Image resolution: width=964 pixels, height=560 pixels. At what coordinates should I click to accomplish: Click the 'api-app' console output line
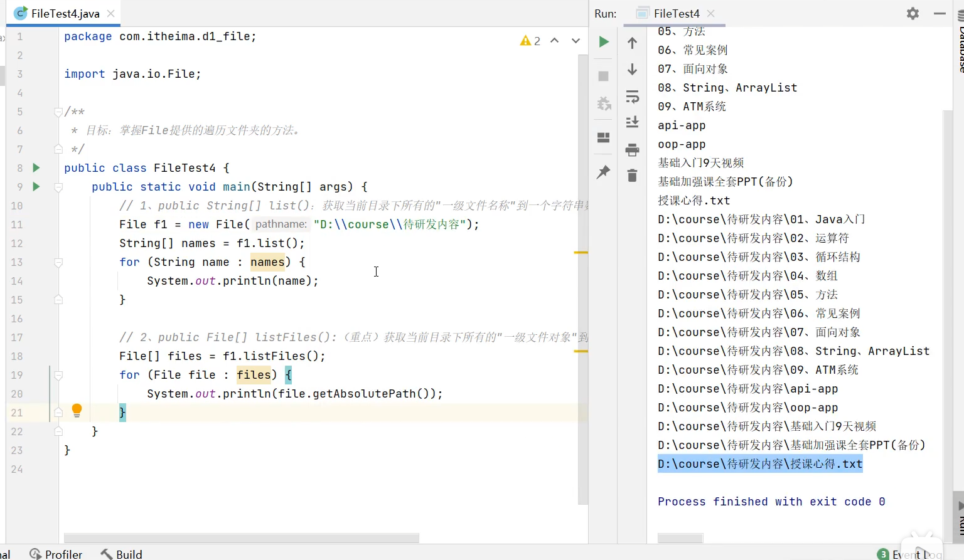[682, 125]
